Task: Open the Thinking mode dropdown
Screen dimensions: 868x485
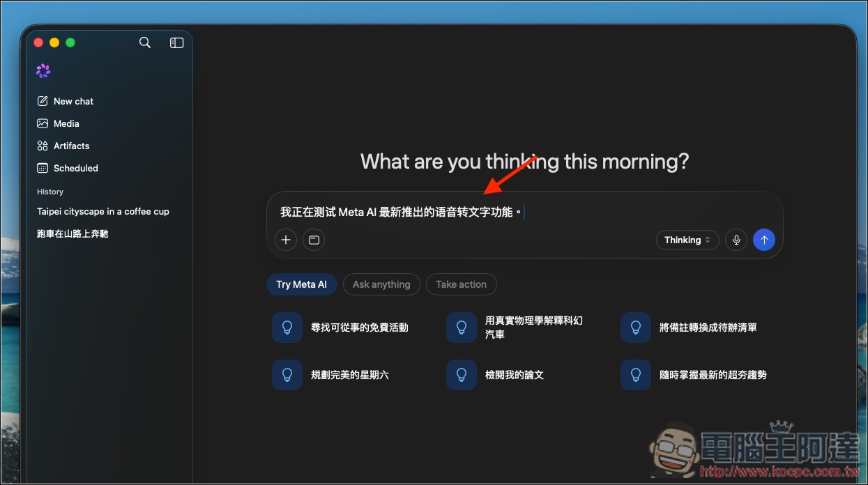Action: pyautogui.click(x=687, y=240)
